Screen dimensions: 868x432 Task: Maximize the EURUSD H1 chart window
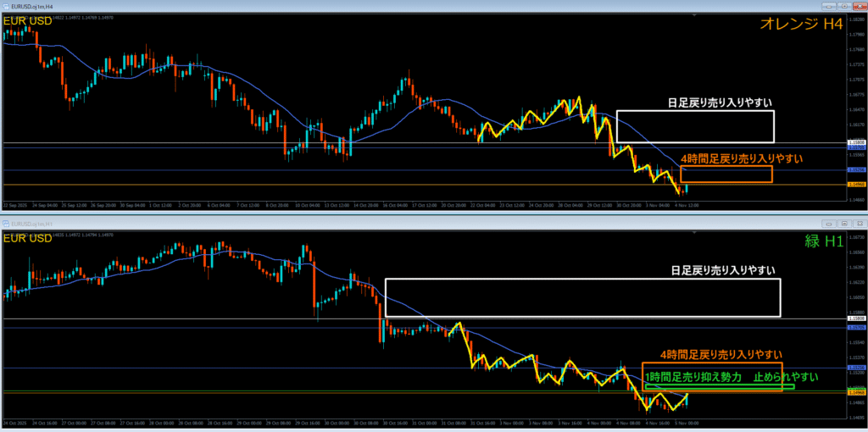843,224
